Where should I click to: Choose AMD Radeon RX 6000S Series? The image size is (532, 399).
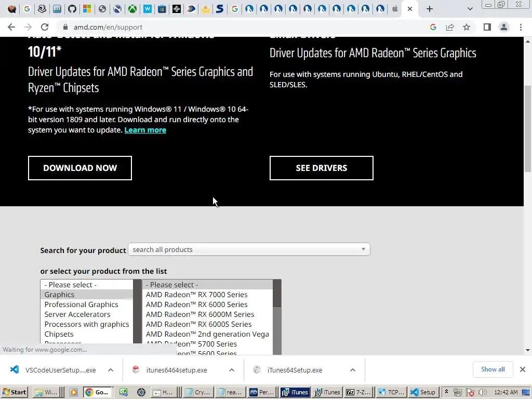tap(207, 324)
